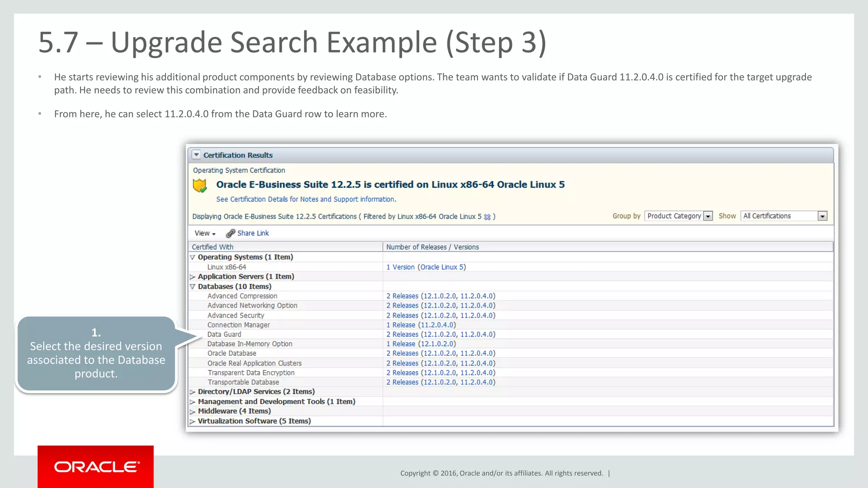
Task: Click Number of Releases / Versions header
Action: click(x=608, y=247)
